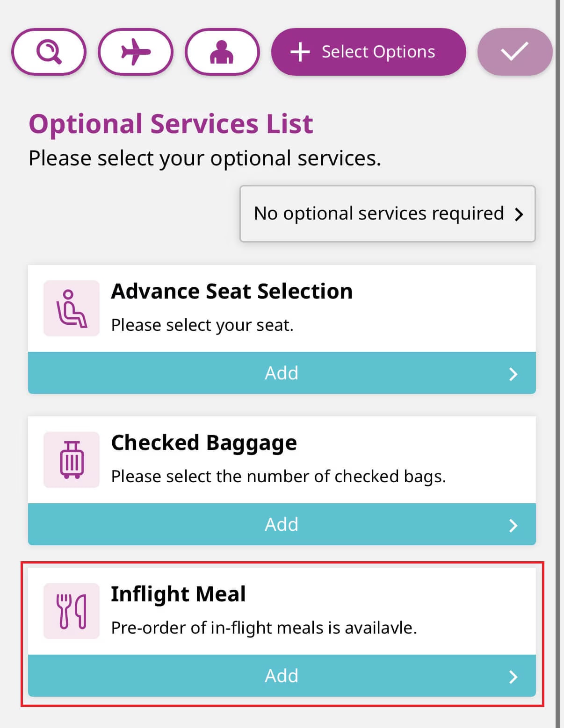Image resolution: width=564 pixels, height=728 pixels.
Task: Add Checked Baggage service
Action: 282,524
